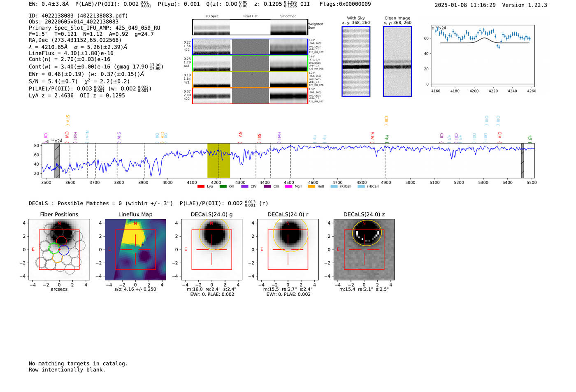This screenshot has width=576, height=392.
Task: Click the OII green legend swatch
Action: click(223, 186)
